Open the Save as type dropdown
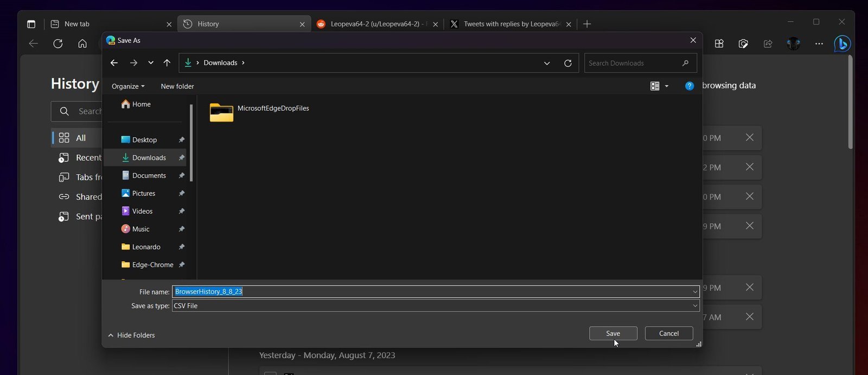The width and height of the screenshot is (868, 375). pos(436,306)
